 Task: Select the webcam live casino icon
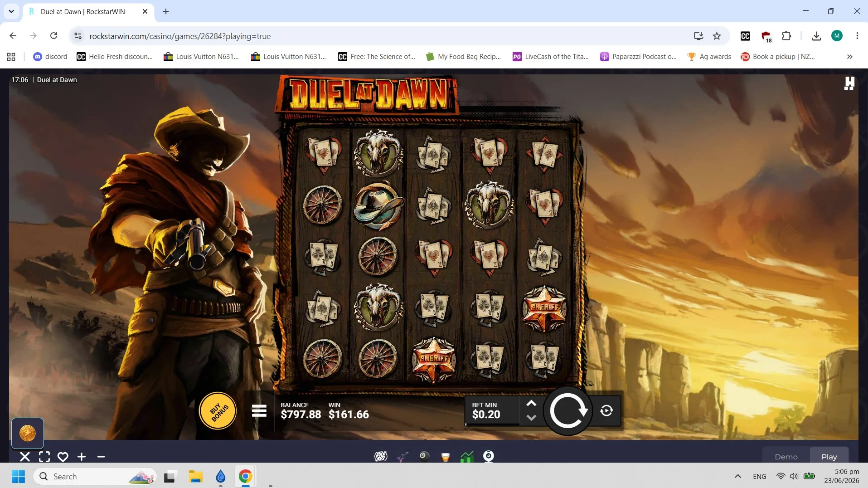(x=489, y=456)
